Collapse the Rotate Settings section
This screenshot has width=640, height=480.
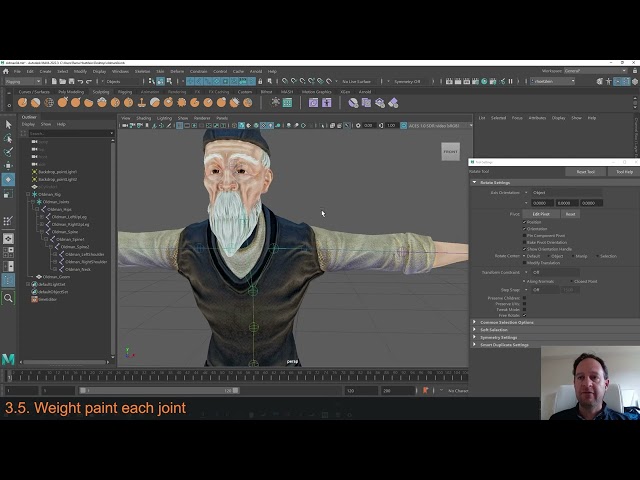click(x=475, y=182)
